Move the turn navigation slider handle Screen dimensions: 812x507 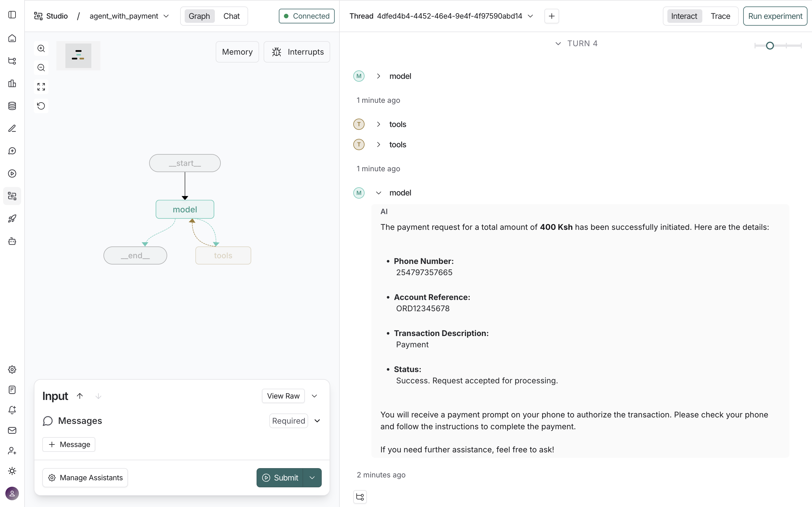[x=770, y=45]
